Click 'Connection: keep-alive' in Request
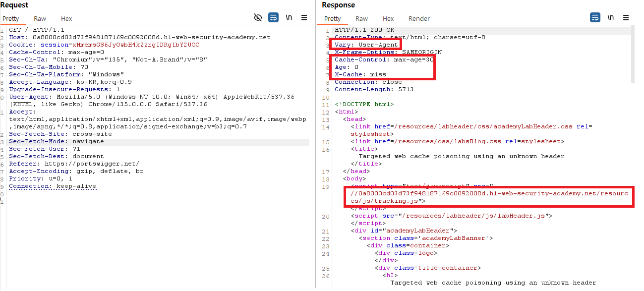Image resolution: width=644 pixels, height=291 pixels. (53, 186)
